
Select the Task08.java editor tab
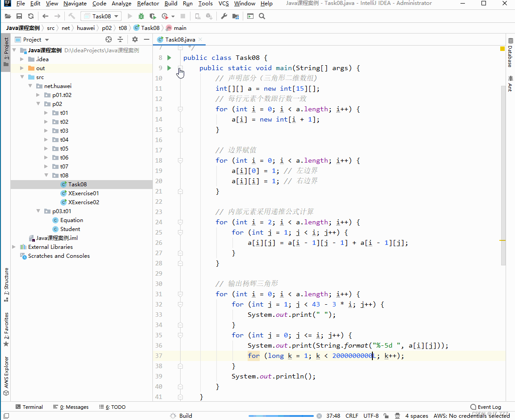coord(179,39)
